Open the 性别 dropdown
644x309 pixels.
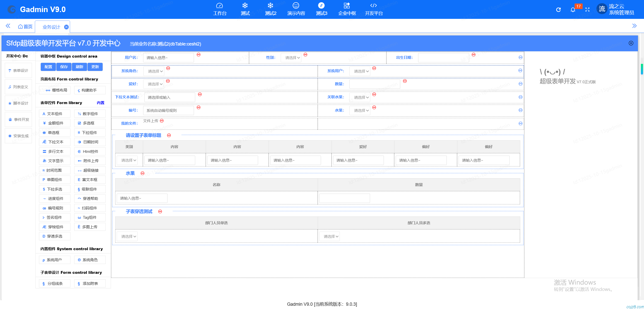(x=291, y=58)
